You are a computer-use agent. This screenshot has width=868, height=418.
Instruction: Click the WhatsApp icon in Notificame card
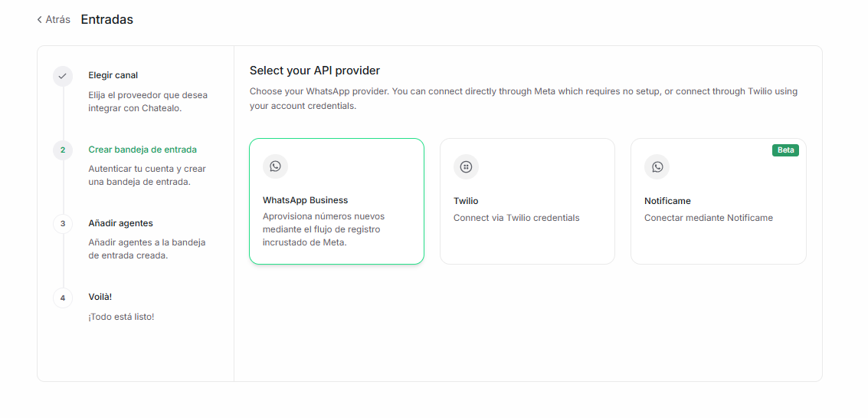coord(657,167)
